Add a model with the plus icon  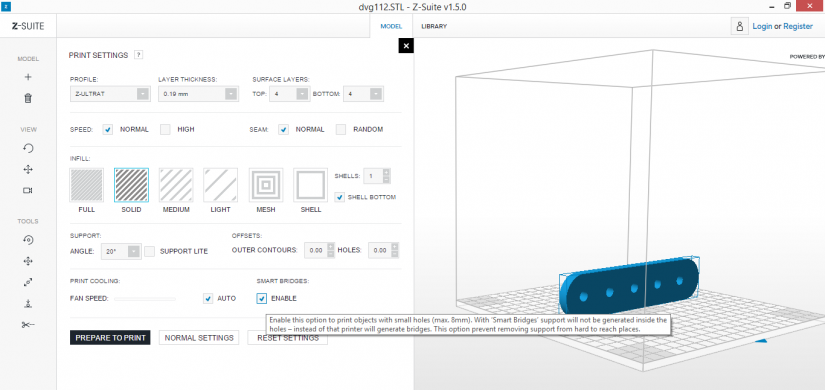pyautogui.click(x=28, y=77)
